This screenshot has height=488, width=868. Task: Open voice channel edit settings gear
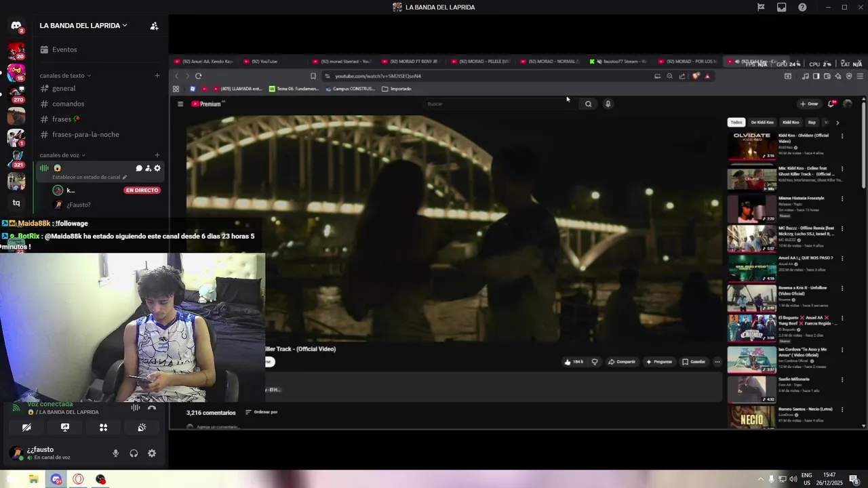(x=157, y=168)
